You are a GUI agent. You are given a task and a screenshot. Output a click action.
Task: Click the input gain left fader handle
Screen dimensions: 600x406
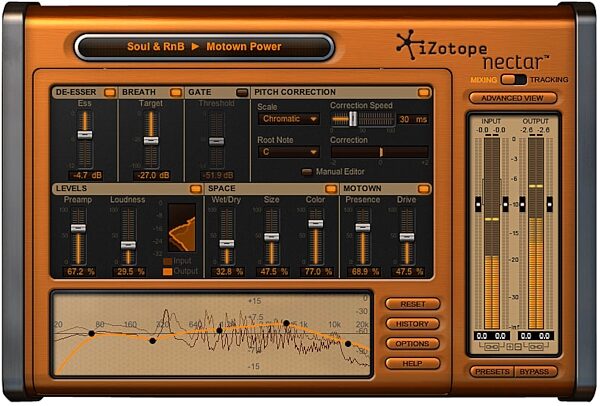[x=478, y=204]
